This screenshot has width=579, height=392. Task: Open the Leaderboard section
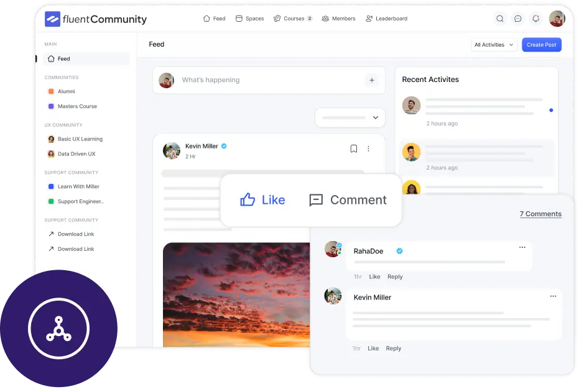coord(386,19)
